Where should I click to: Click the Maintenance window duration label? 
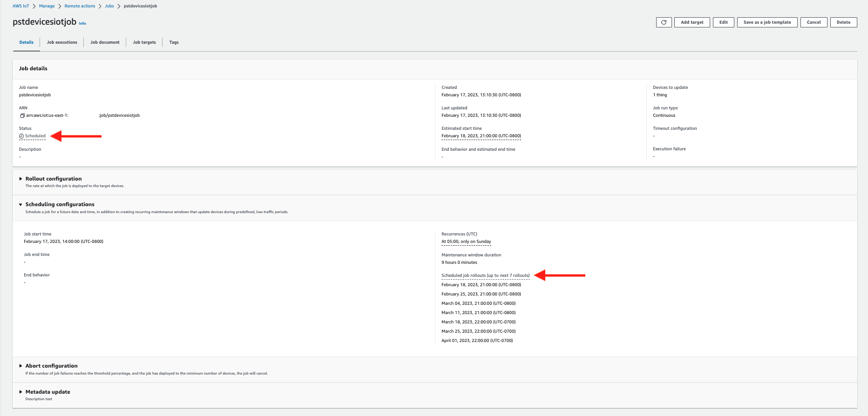pyautogui.click(x=471, y=255)
